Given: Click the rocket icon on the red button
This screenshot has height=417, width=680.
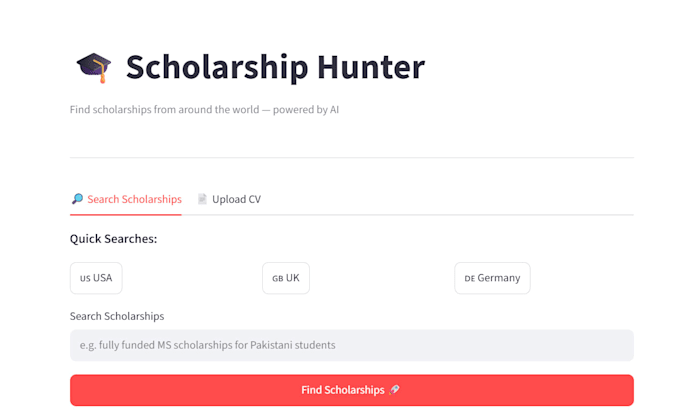Looking at the screenshot, I should [394, 390].
